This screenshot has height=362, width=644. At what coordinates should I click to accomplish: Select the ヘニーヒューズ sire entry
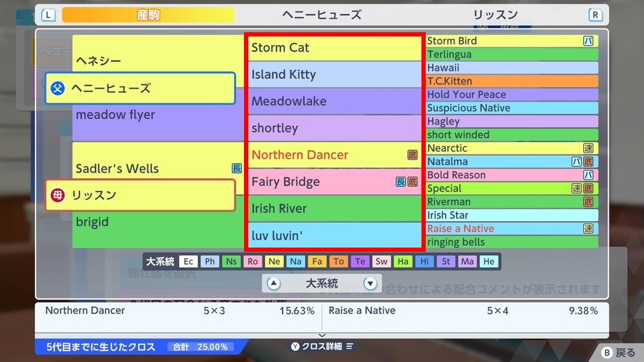point(140,88)
